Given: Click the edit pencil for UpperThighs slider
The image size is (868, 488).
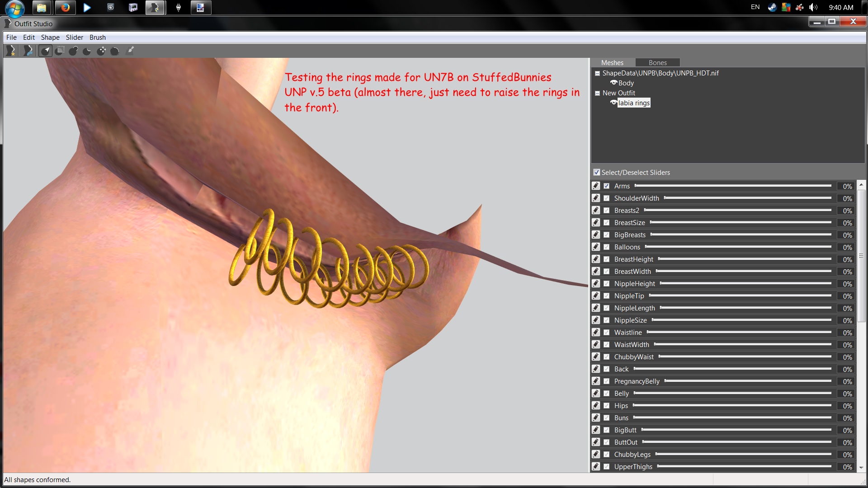Looking at the screenshot, I should pos(596,466).
